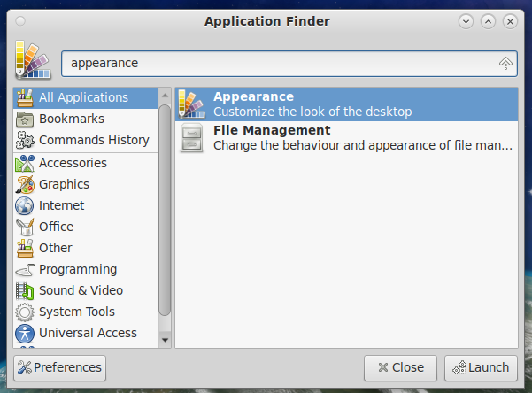
Task: Expand the search field history arrow
Action: [x=506, y=64]
